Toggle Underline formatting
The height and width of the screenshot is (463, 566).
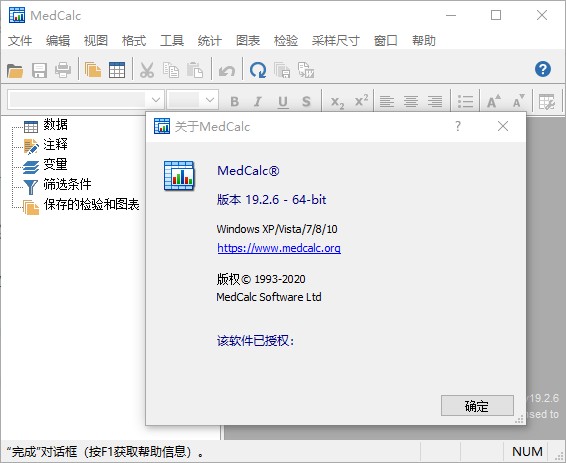283,102
